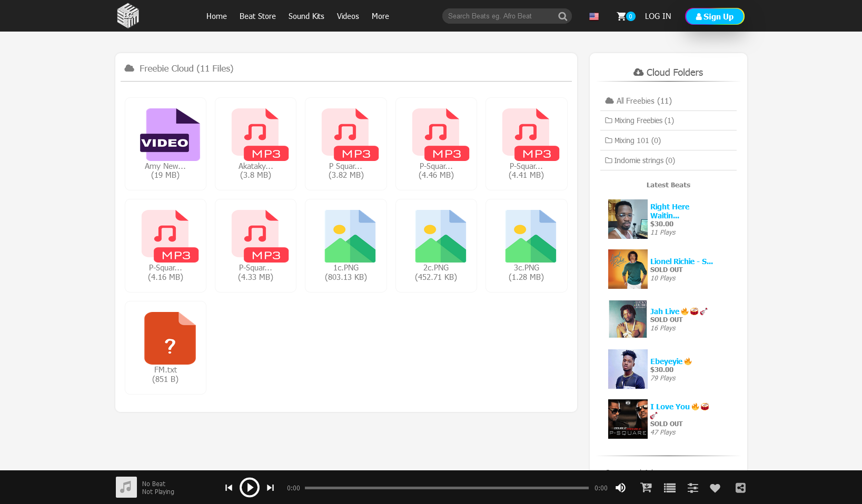Image resolution: width=862 pixels, height=504 pixels.
Task: Open the playlist queue icon
Action: tap(669, 488)
